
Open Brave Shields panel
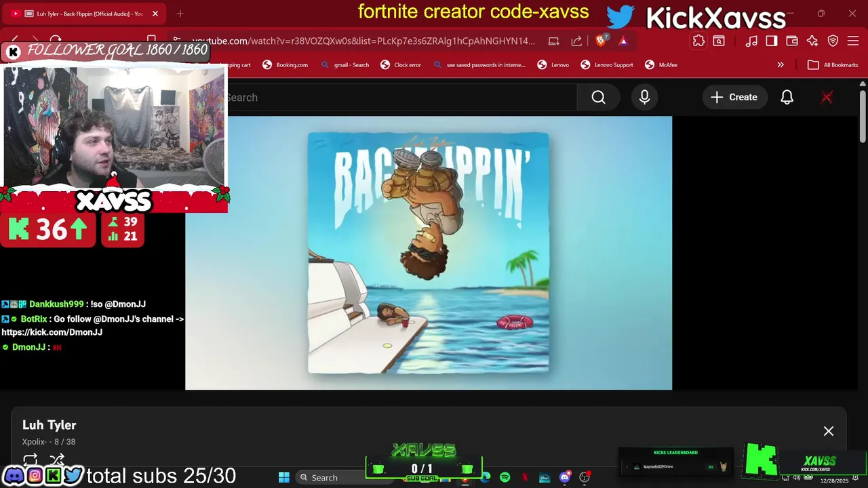[601, 41]
